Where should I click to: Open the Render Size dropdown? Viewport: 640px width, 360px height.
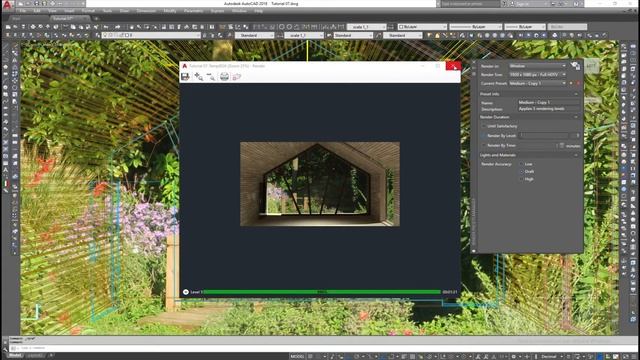point(538,75)
